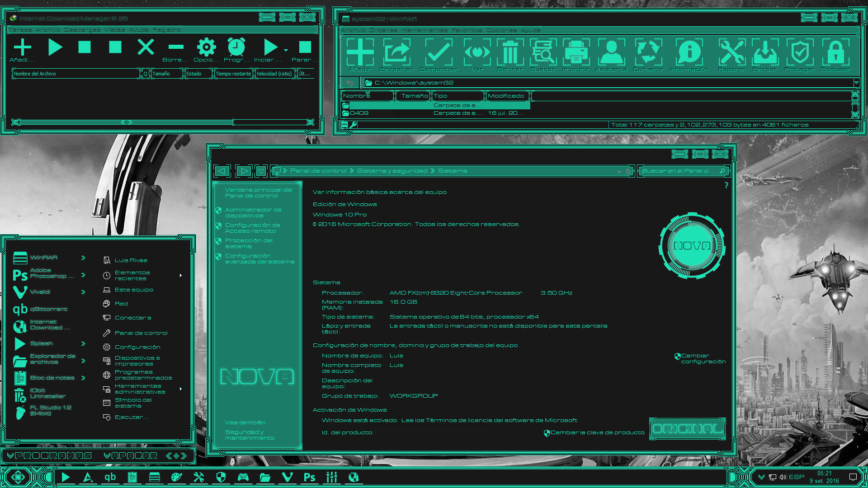868x488 pixels.
Task: Select the 0409 folder row in WinRAR
Action: 435,113
